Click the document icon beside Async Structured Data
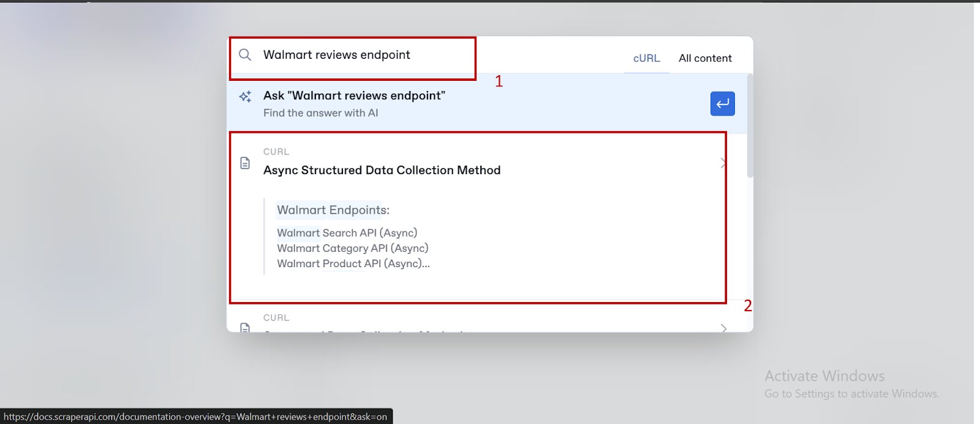Screen dimensions: 980x424 tap(245, 163)
